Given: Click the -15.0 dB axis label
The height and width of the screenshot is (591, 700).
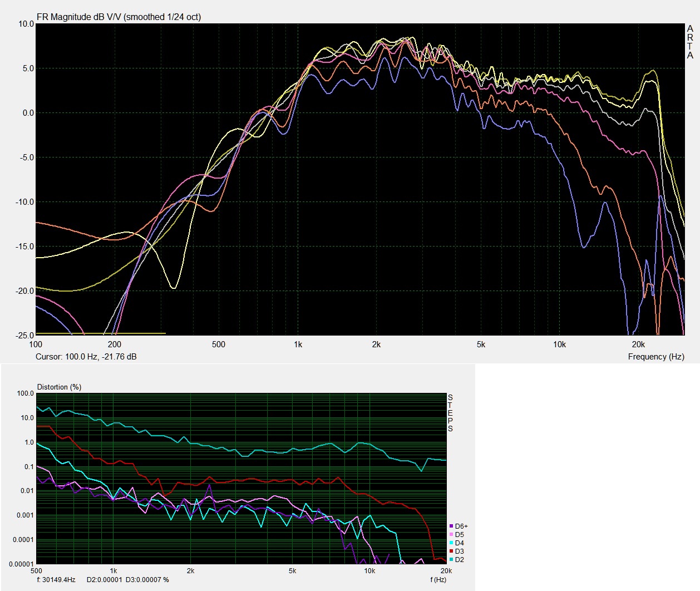Looking at the screenshot, I should 24,247.
